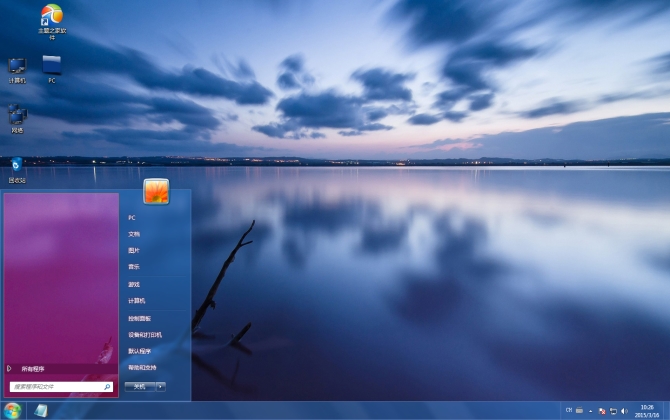The width and height of the screenshot is (670, 420).
Task: Select the 回收站 recycle bin icon
Action: pyautogui.click(x=17, y=170)
